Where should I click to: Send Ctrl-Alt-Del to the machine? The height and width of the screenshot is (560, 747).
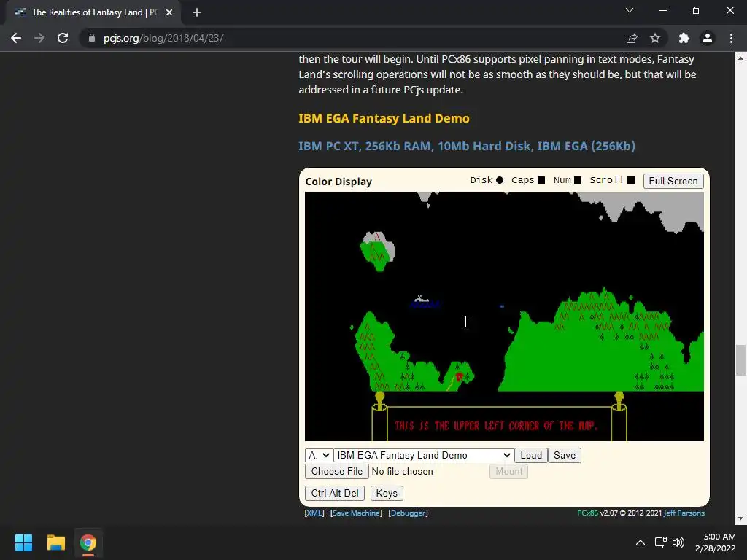tap(335, 494)
